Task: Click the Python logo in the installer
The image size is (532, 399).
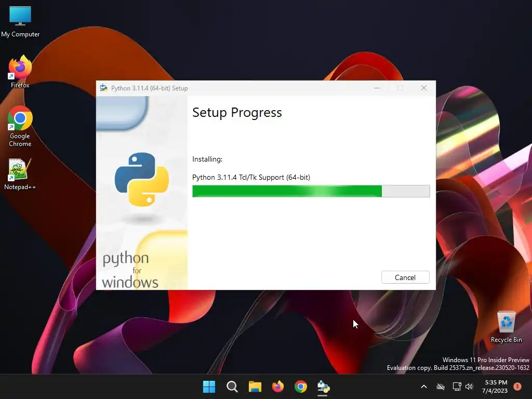Action: click(x=142, y=179)
